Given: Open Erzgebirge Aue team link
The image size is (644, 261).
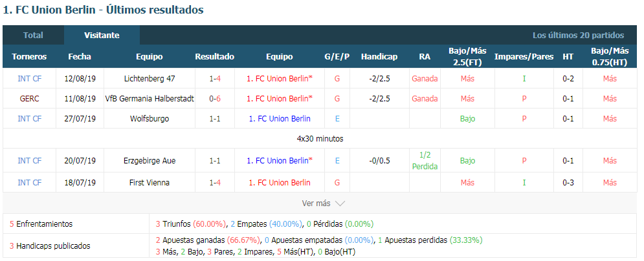Looking at the screenshot, I should pyautogui.click(x=150, y=161).
